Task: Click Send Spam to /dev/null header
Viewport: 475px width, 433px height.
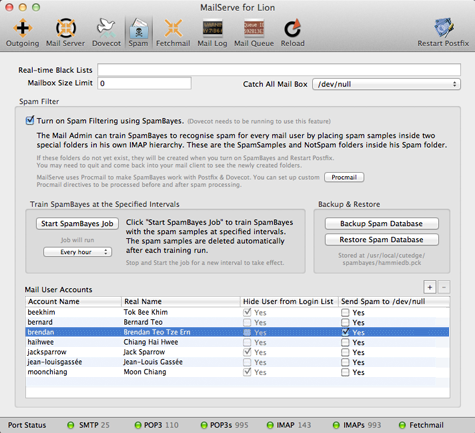Action: [x=394, y=301]
